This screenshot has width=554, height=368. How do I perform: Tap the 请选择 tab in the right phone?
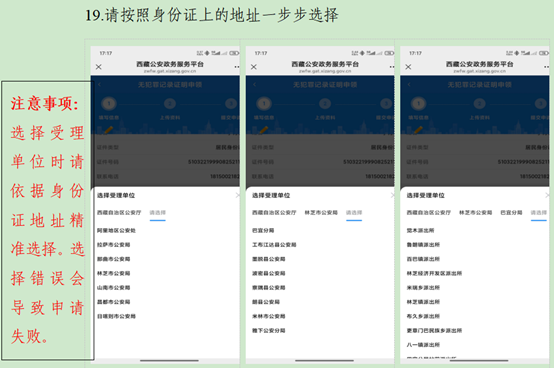point(538,213)
